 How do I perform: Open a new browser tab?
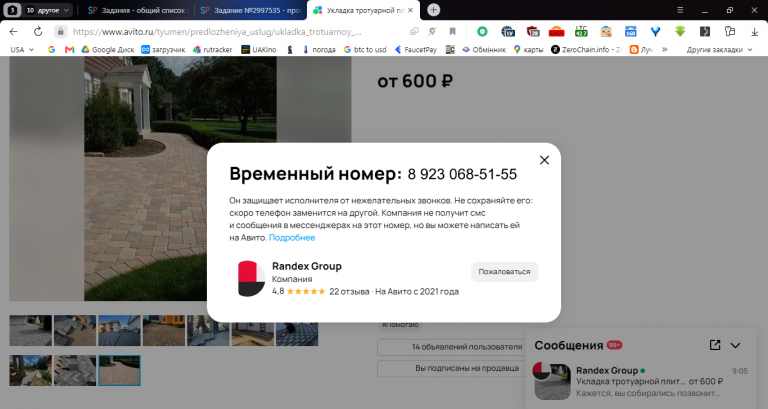(x=433, y=10)
